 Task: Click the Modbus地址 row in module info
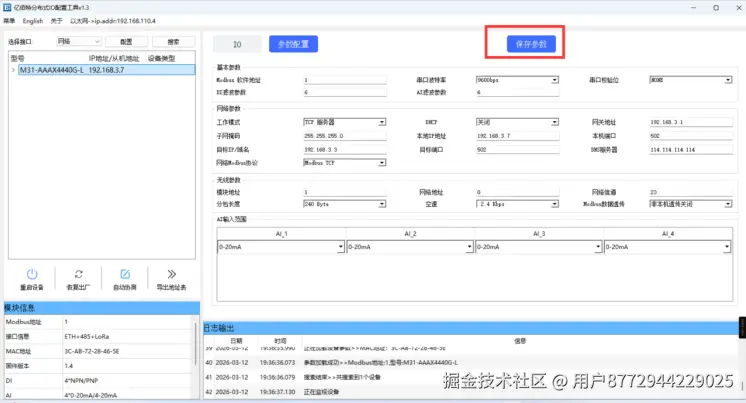tap(99, 322)
